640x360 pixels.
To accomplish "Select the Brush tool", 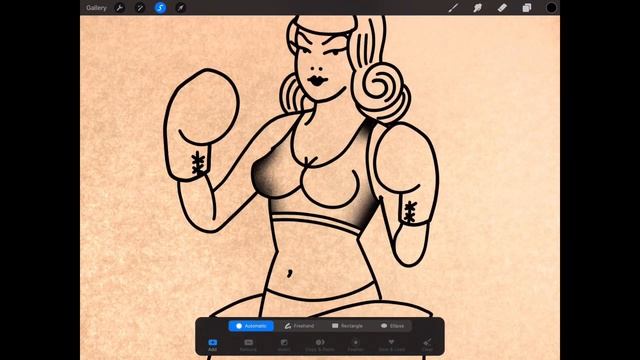I will (x=453, y=8).
